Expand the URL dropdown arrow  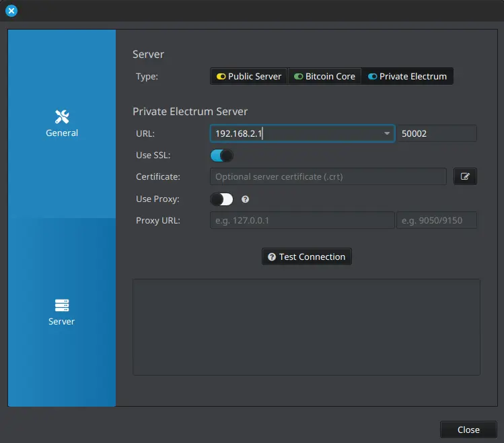click(x=387, y=134)
